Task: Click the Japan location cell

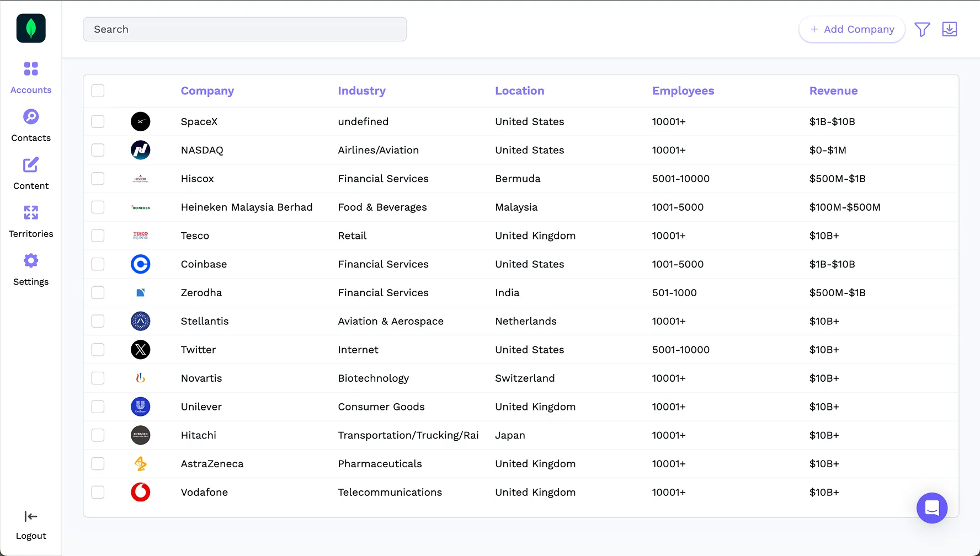Action: tap(510, 435)
